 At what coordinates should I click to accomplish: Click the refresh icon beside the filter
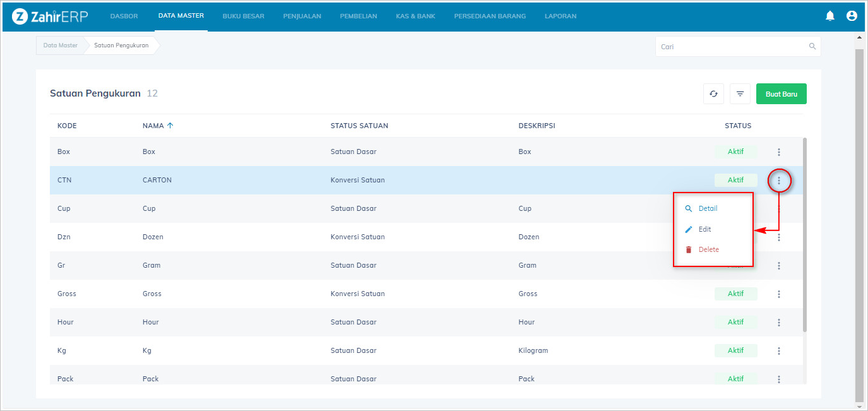713,94
